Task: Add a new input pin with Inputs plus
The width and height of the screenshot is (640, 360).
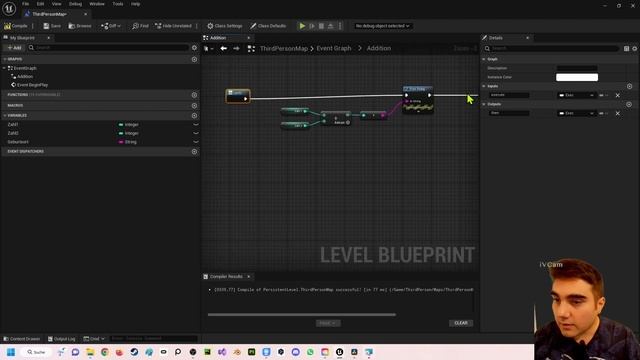Action: (629, 86)
